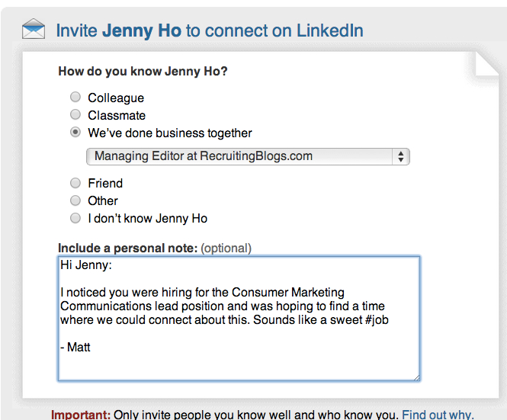
Task: Click the Jenny Ho name in the heading
Action: [x=141, y=31]
